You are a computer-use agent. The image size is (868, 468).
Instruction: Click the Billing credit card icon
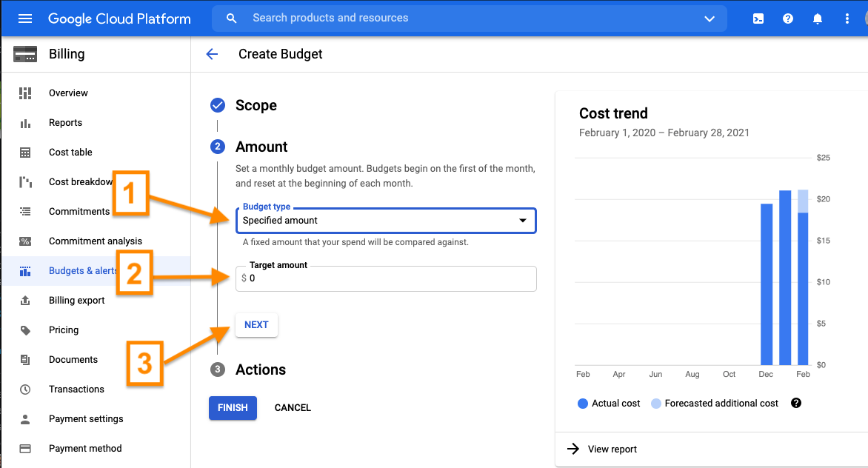tap(25, 54)
